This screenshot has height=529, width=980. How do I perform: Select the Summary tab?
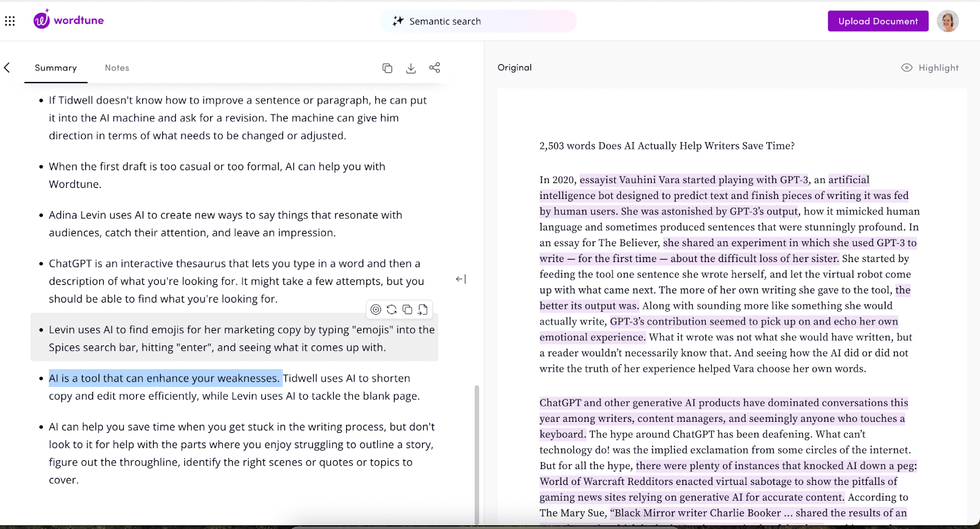(x=56, y=68)
